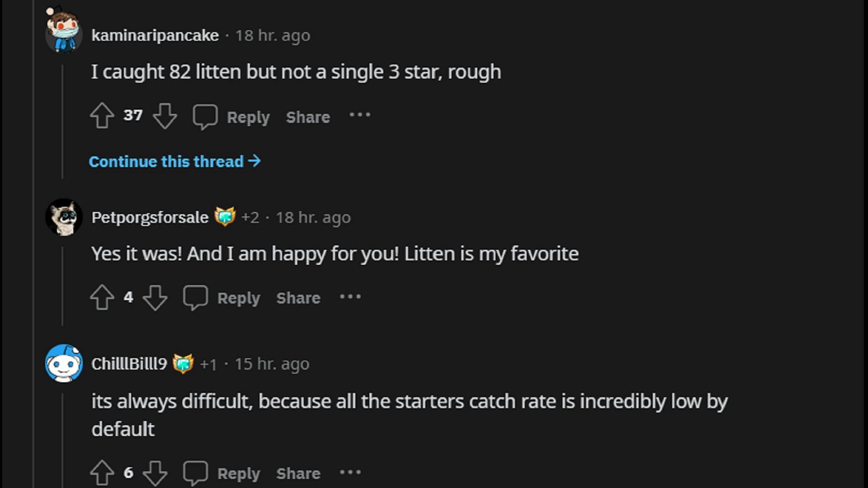View ChilllBilll9's Snoo avatar
868x488 pixels.
64,363
